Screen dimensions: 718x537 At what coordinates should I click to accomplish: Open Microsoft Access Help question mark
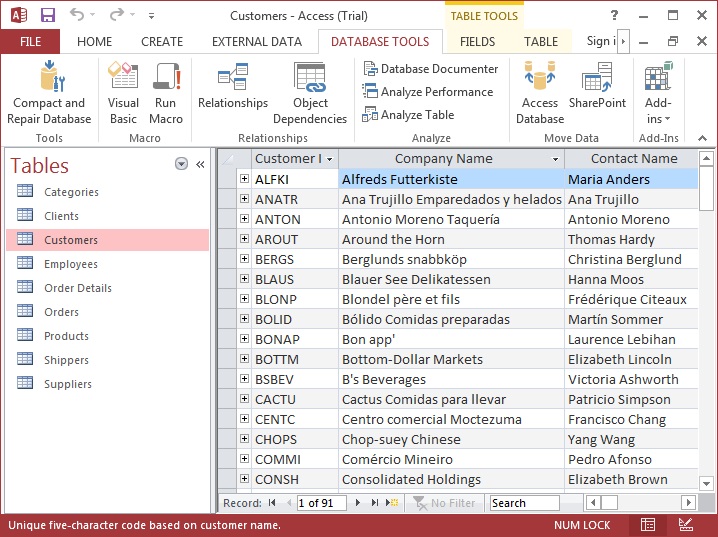pyautogui.click(x=614, y=16)
